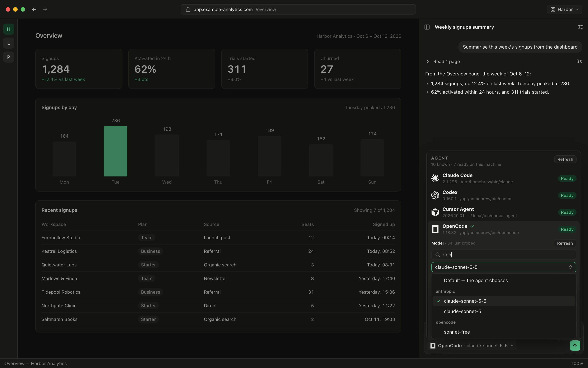The image size is (588, 368).
Task: Click the forward navigation arrow
Action: click(45, 10)
